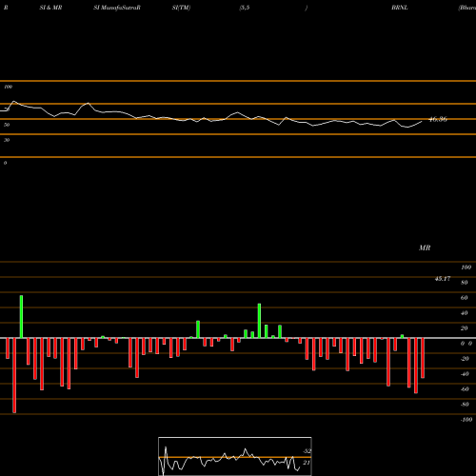
Task: Click the 60 axis label in MR panel
Action: pyautogui.click(x=464, y=298)
